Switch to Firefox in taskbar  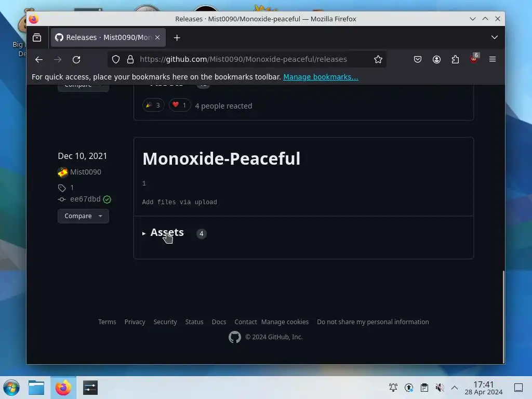[63, 388]
